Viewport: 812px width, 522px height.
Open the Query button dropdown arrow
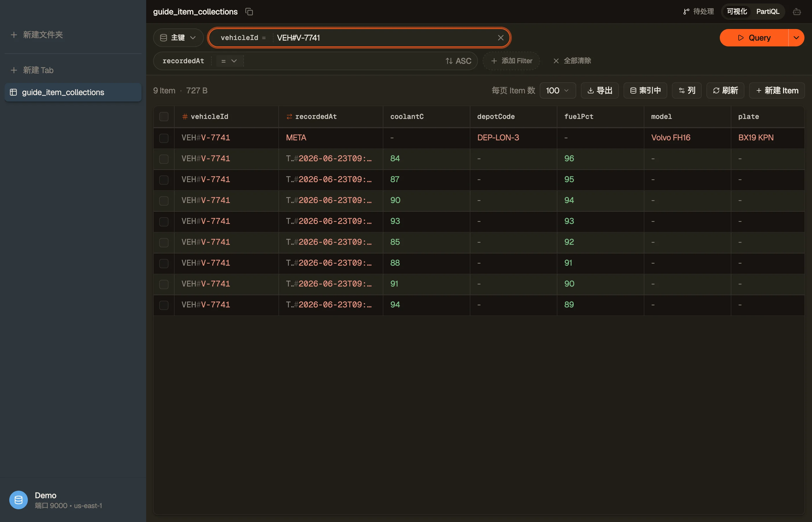pos(796,38)
